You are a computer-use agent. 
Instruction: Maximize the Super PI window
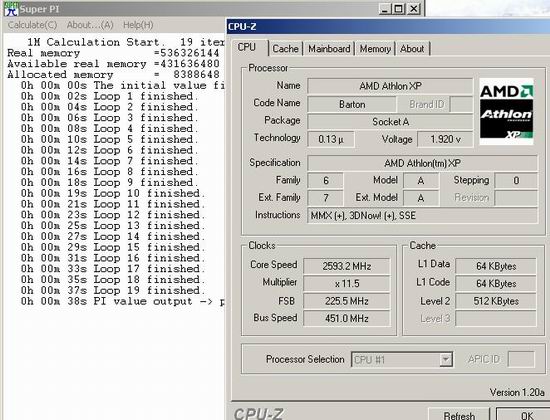399,8
